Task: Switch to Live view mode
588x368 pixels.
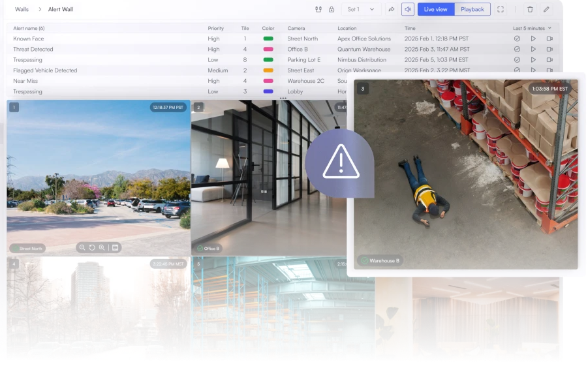Action: pyautogui.click(x=435, y=9)
